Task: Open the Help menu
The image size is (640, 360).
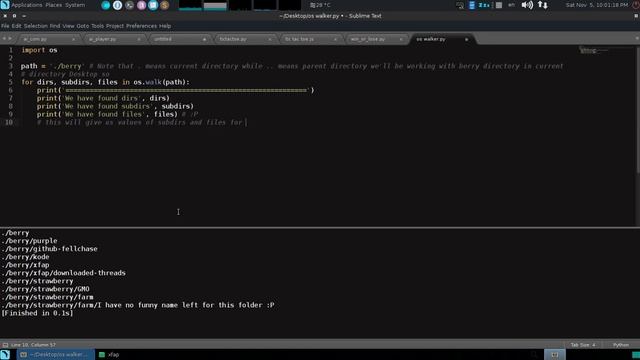Action: point(165,26)
